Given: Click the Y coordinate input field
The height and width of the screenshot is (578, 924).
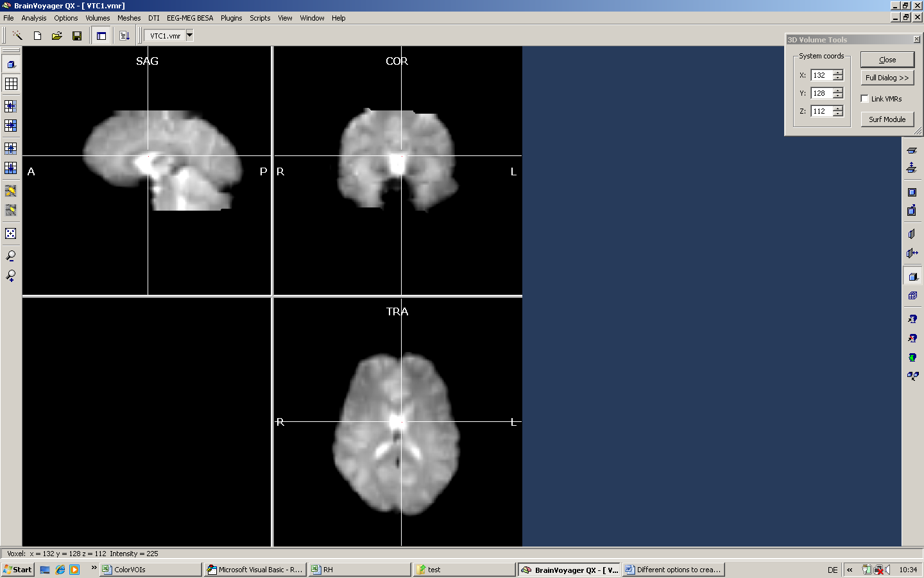Looking at the screenshot, I should point(821,93).
